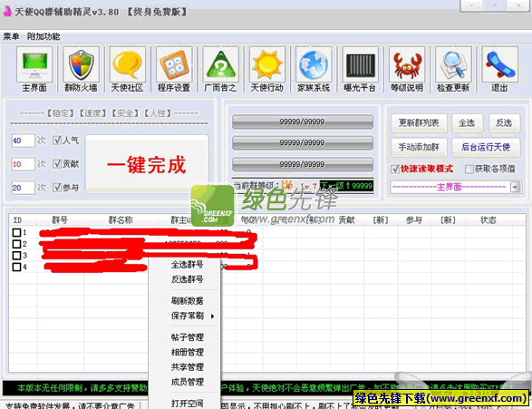
Task: Open the 附加功能 menu
Action: [x=44, y=36]
